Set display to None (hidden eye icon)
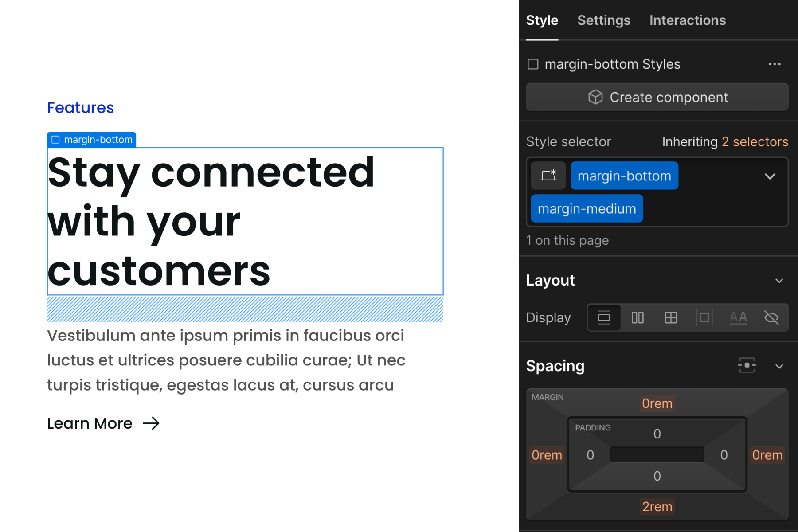 tap(771, 317)
